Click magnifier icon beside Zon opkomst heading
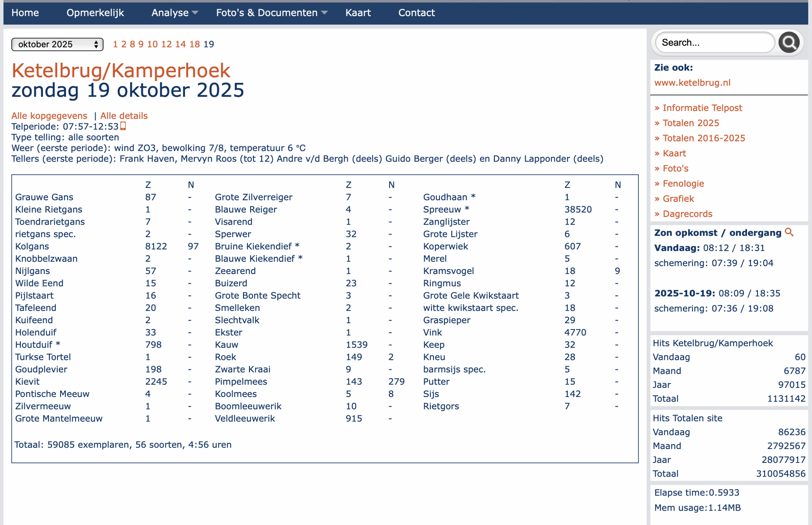 pos(789,233)
